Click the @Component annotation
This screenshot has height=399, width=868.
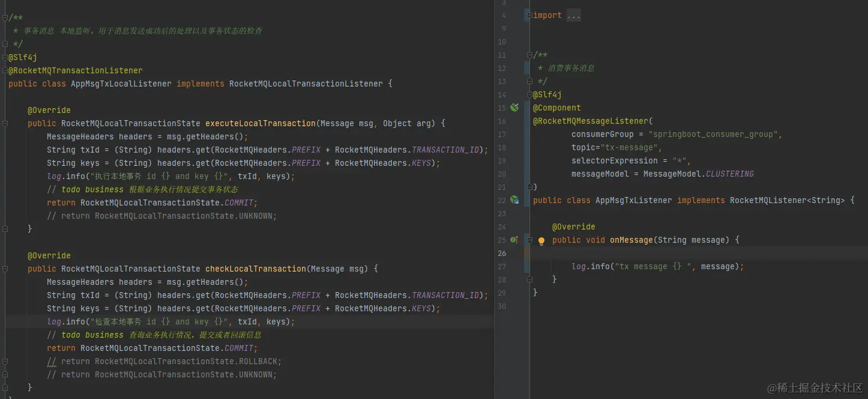pyautogui.click(x=557, y=108)
